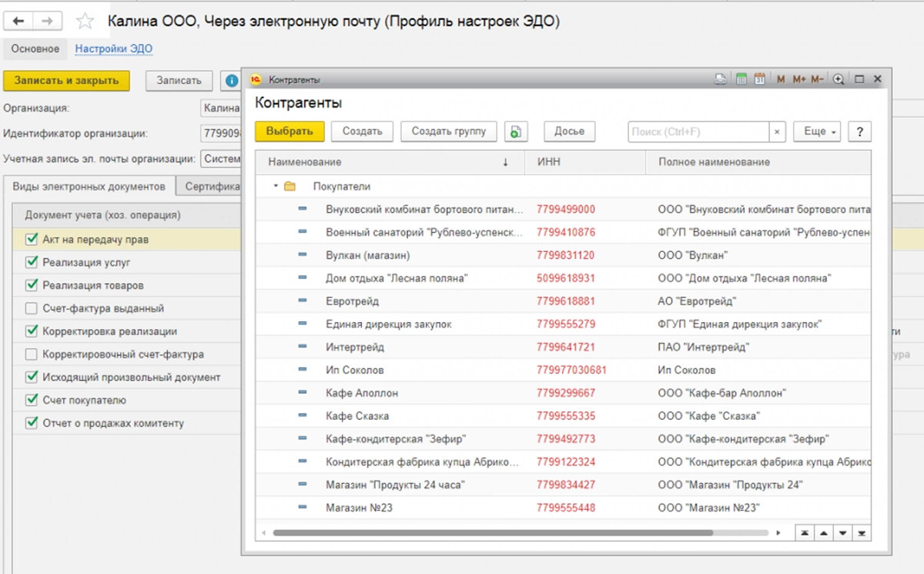Image resolution: width=924 pixels, height=574 pixels.
Task: Click the green copy document icon
Action: coord(516,132)
